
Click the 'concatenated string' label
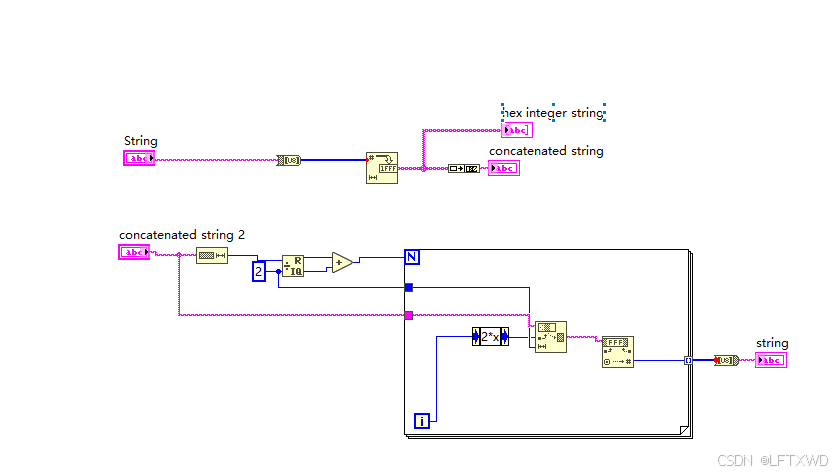tap(546, 151)
